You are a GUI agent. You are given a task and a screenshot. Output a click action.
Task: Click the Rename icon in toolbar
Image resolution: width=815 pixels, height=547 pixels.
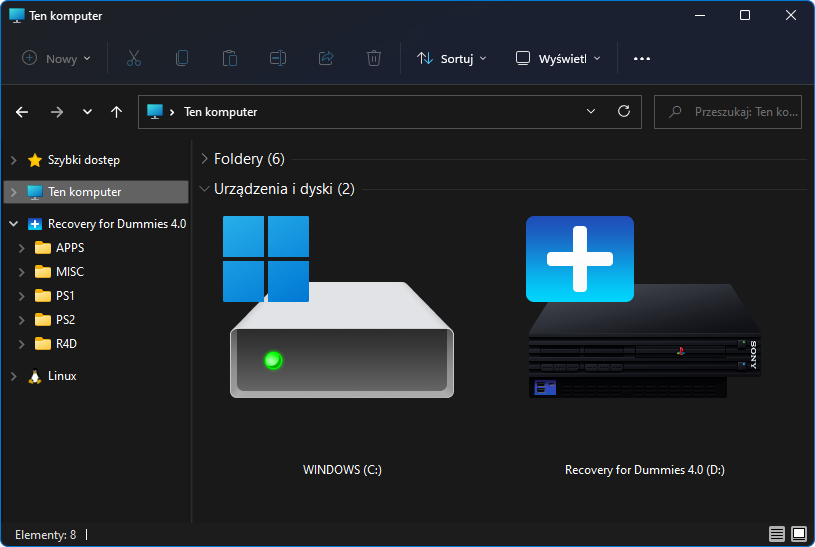pyautogui.click(x=278, y=58)
